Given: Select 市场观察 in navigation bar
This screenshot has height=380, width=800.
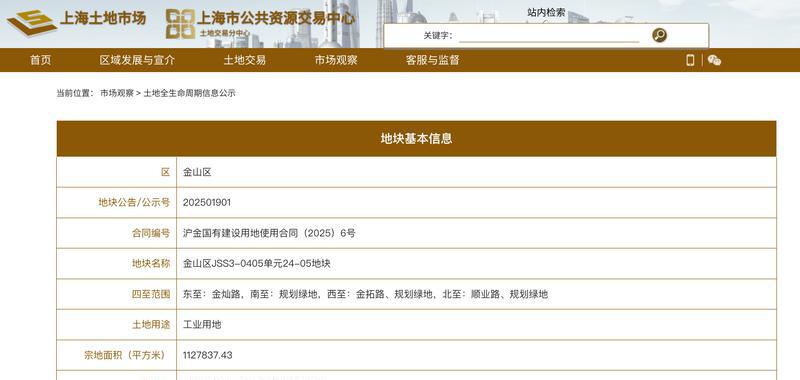Looking at the screenshot, I should click(x=336, y=60).
